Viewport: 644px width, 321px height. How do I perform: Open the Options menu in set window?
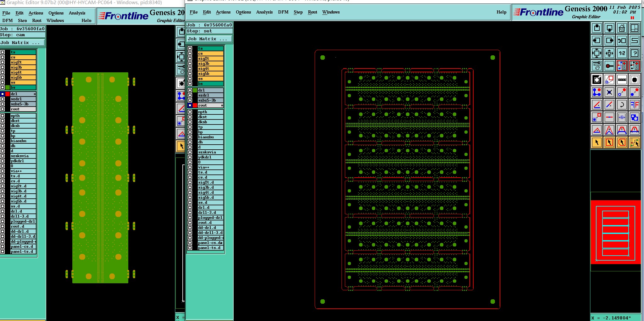243,12
